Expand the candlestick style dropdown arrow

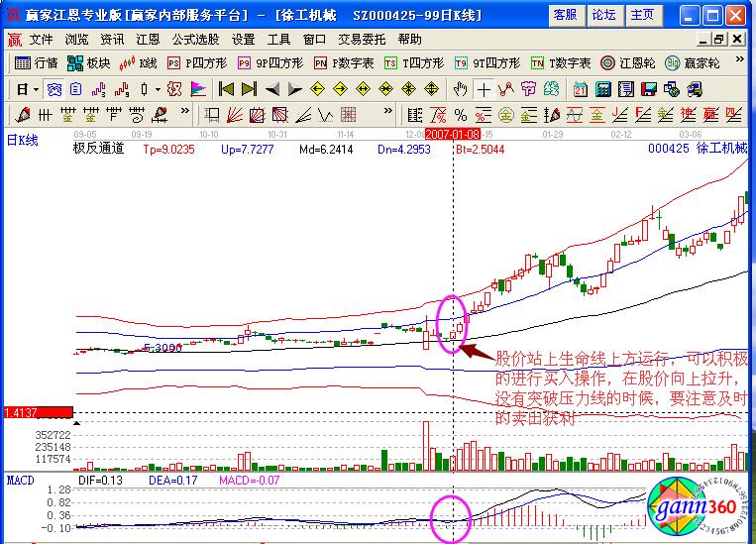[x=158, y=88]
